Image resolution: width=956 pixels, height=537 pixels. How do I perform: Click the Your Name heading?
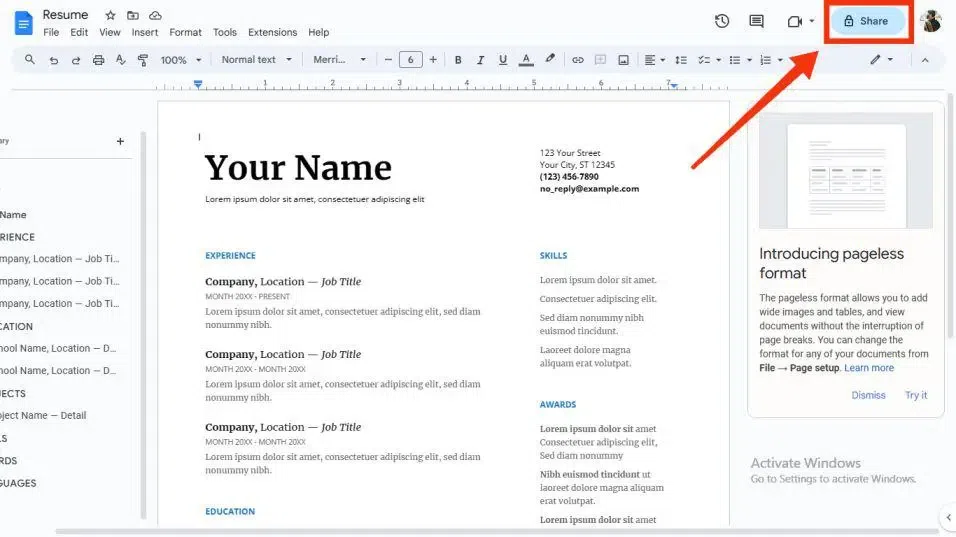(298, 168)
